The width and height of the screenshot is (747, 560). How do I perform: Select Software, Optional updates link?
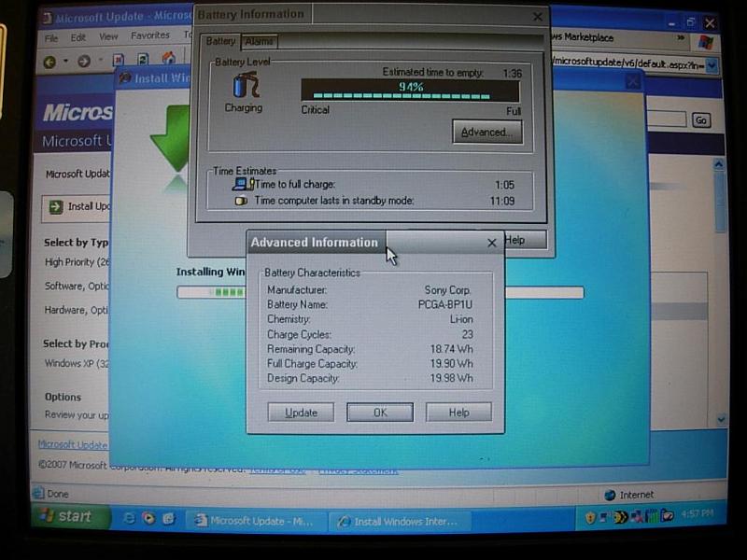[x=77, y=286]
